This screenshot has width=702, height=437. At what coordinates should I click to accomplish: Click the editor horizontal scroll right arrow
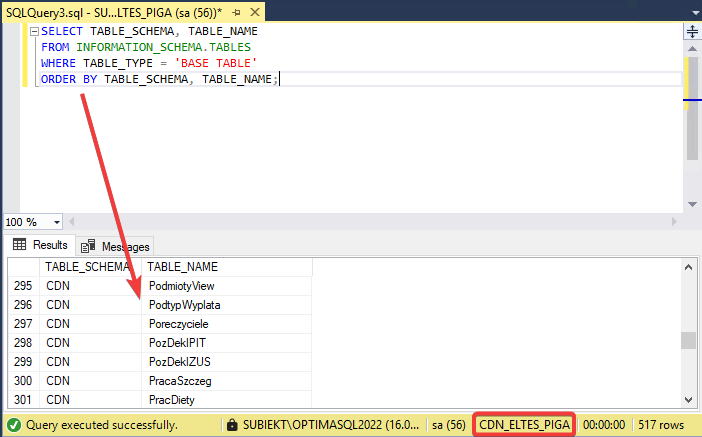pyautogui.click(x=674, y=222)
